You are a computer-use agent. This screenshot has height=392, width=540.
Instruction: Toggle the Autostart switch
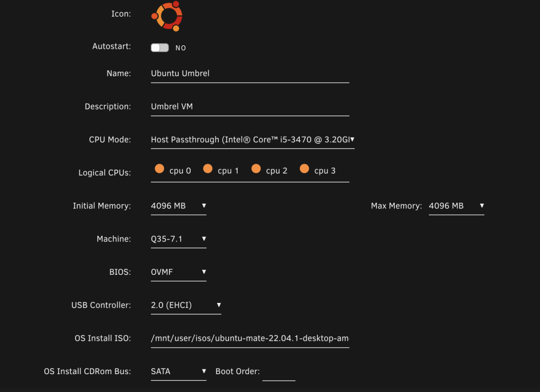tap(160, 48)
